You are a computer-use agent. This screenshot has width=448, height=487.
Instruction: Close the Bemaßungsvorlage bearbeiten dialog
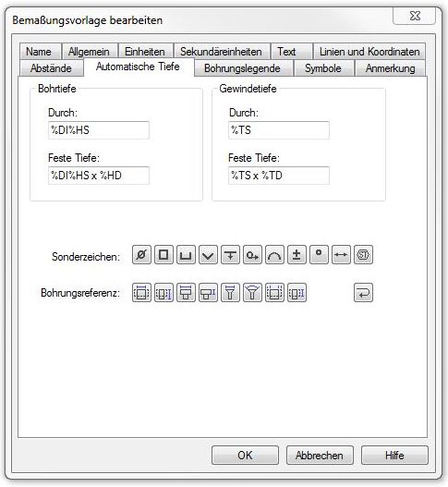[415, 16]
